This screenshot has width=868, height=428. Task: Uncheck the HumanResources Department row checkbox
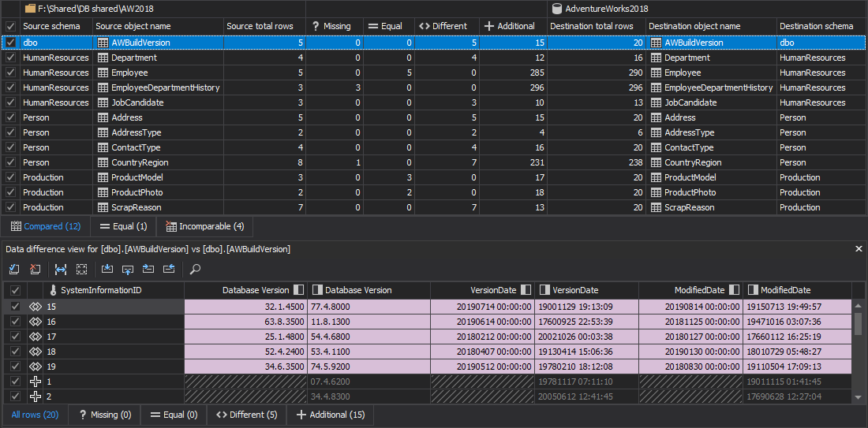click(x=10, y=58)
